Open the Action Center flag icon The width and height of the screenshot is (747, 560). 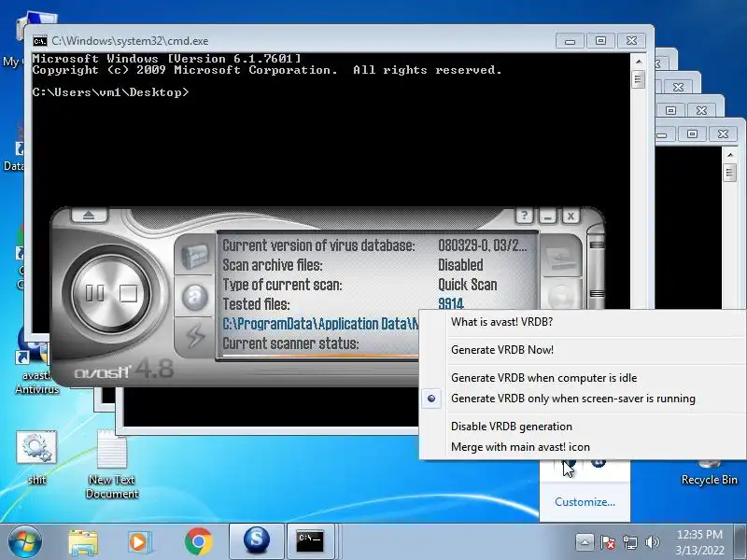(x=608, y=542)
